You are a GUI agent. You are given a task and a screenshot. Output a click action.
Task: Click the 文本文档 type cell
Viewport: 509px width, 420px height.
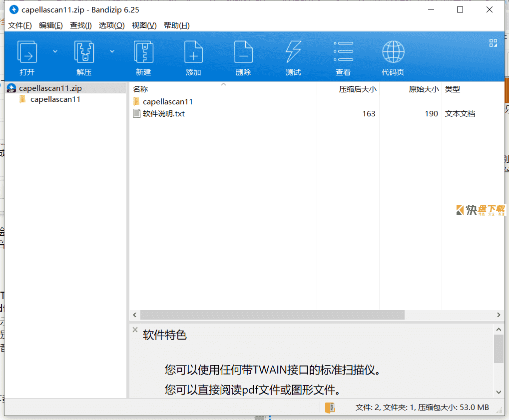[x=460, y=113]
